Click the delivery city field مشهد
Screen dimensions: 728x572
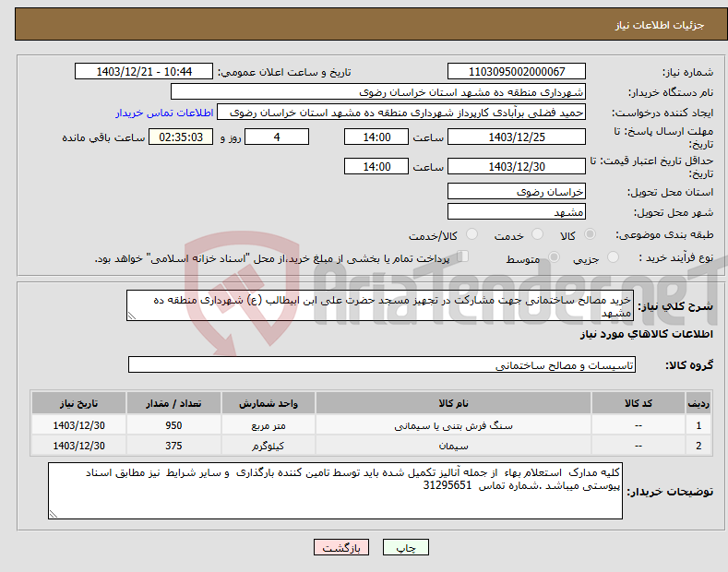click(x=517, y=211)
